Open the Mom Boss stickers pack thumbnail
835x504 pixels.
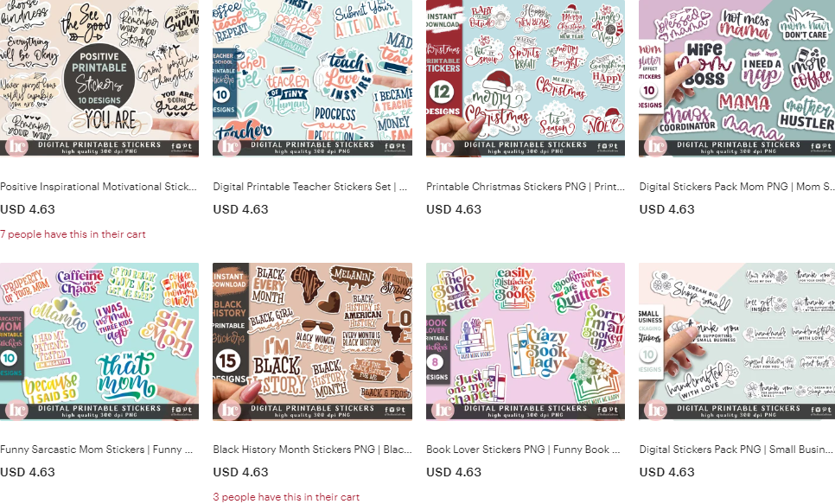pos(737,79)
